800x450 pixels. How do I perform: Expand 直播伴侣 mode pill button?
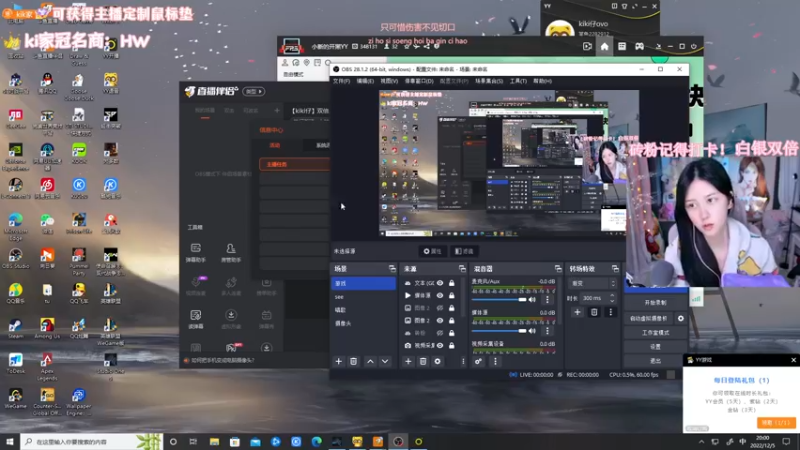tap(254, 91)
